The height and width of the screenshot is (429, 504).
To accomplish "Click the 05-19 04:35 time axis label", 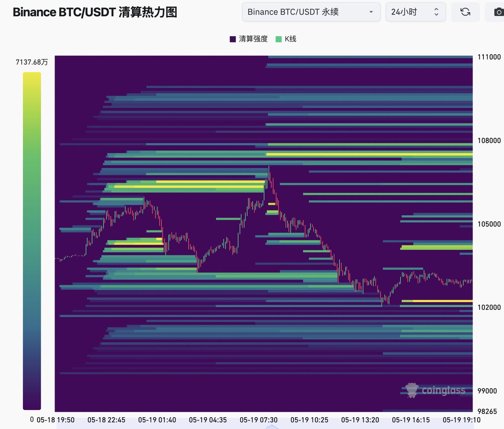I will pos(208,420).
